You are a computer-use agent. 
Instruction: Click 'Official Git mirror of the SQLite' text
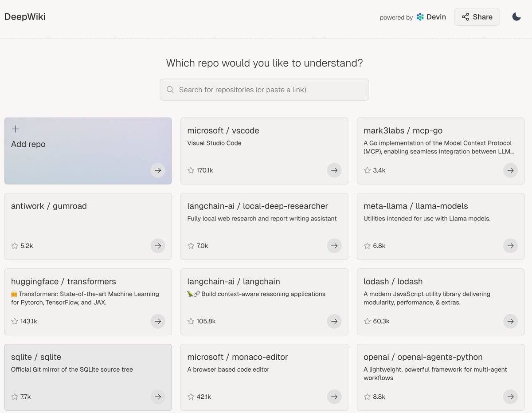[x=72, y=369]
